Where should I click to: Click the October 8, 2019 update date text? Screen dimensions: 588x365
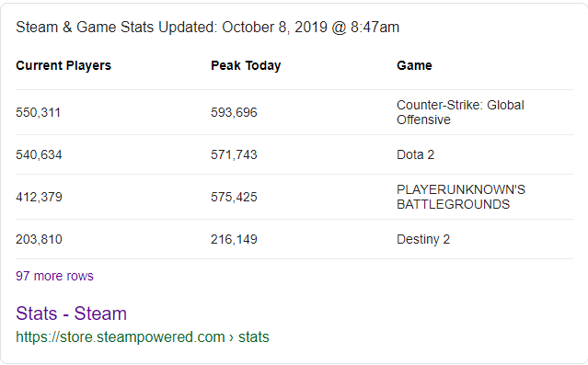tap(274, 28)
